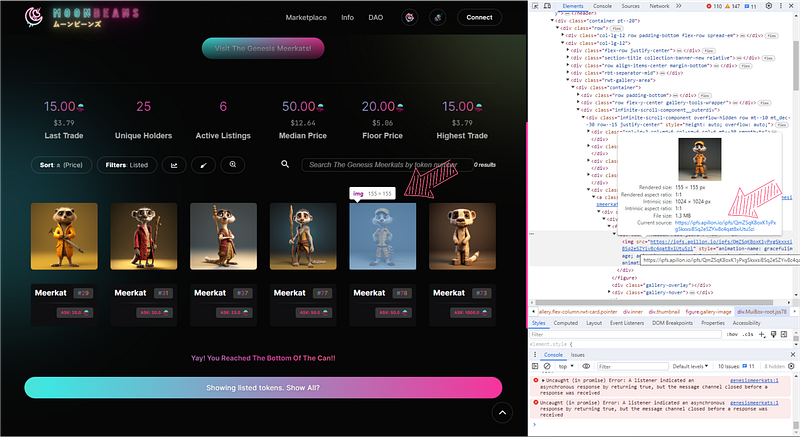
Task: Open the Default levels dropdown
Action: tap(690, 366)
